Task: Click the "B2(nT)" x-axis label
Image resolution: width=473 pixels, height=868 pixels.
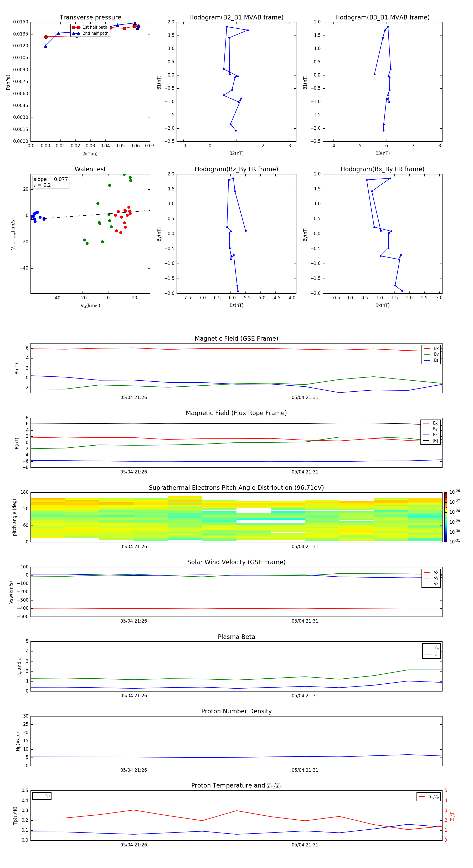Action: [236, 154]
